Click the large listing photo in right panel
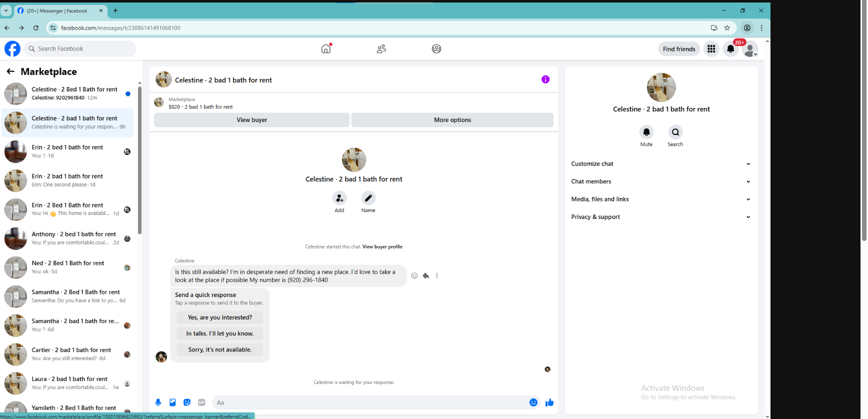This screenshot has height=419, width=868. 661,87
